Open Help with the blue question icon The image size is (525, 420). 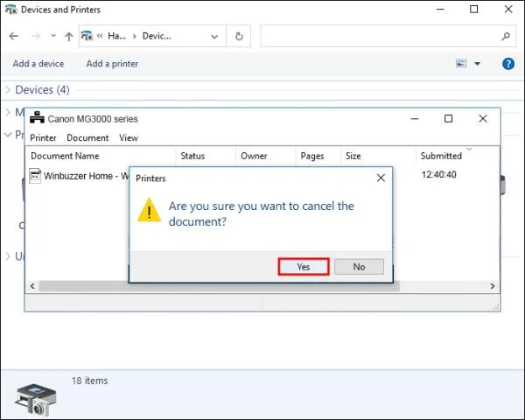coord(508,64)
